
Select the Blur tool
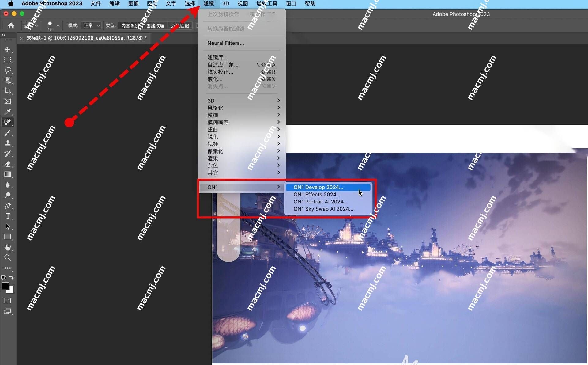(8, 185)
